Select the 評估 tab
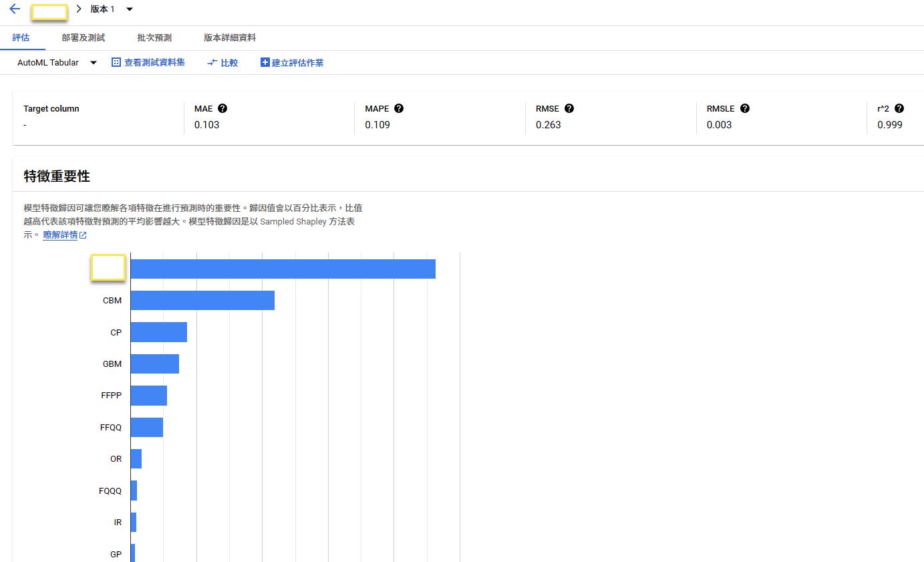 click(x=21, y=38)
